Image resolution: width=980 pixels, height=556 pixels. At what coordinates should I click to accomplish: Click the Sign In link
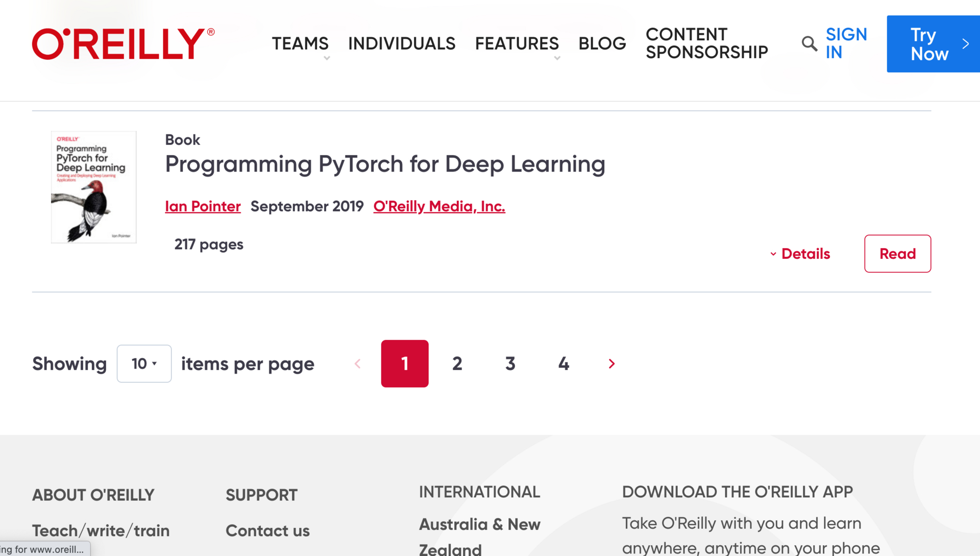846,43
